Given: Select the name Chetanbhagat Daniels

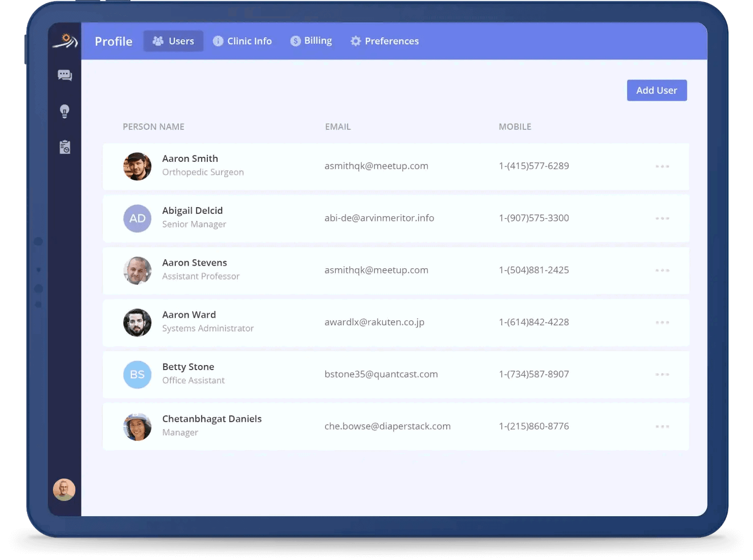Looking at the screenshot, I should [x=212, y=419].
